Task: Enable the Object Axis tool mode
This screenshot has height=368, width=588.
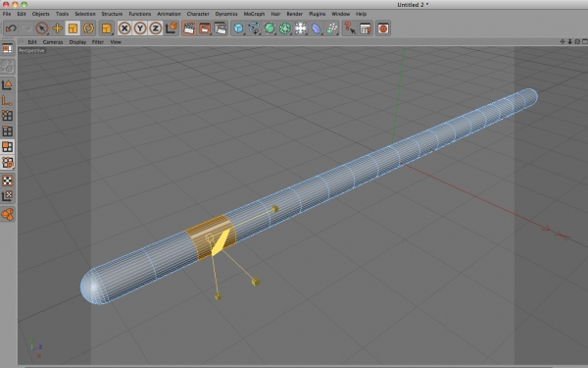Action: 7,100
